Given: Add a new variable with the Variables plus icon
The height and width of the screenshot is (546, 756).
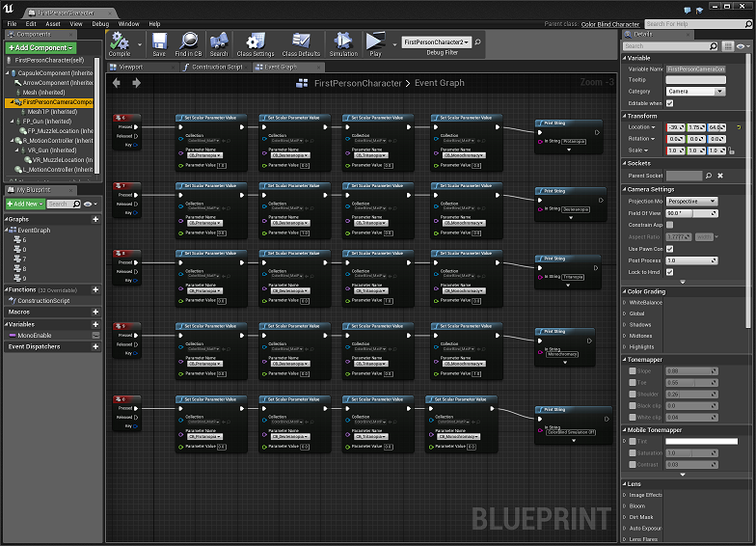Looking at the screenshot, I should [95, 324].
